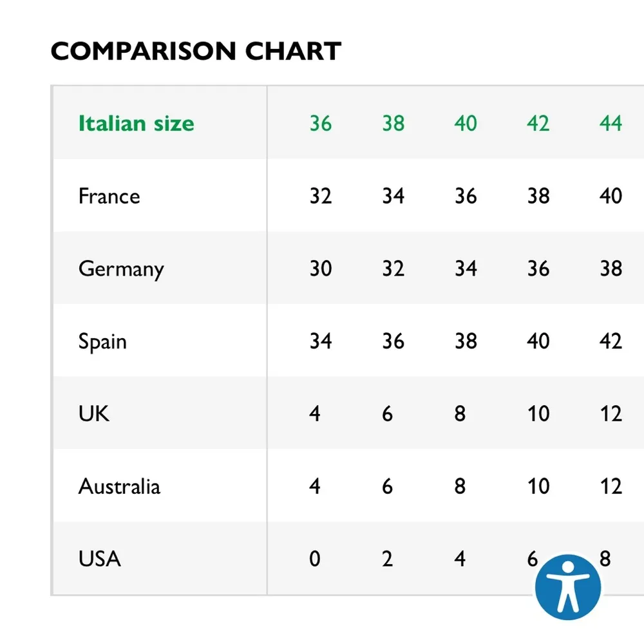This screenshot has width=644, height=644.
Task: Click Spain size 42 cell
Action: pyautogui.click(x=611, y=341)
